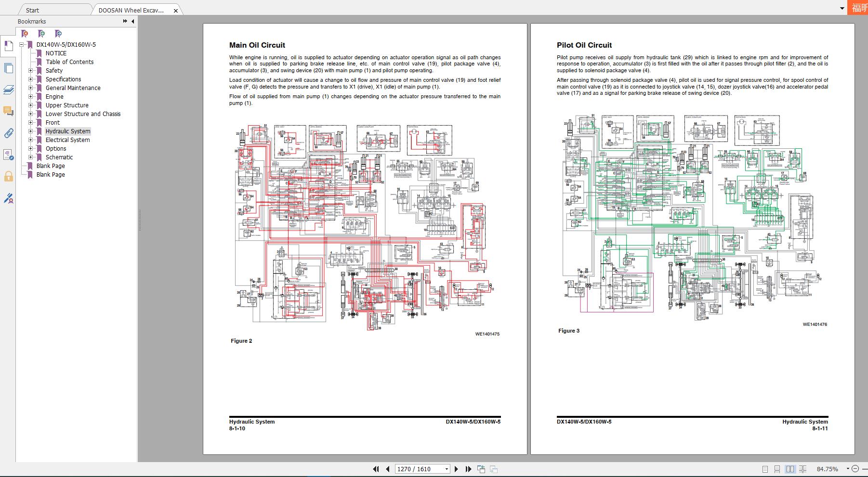
Task: Open the Digital Signatures panel icon
Action: pyautogui.click(x=8, y=155)
